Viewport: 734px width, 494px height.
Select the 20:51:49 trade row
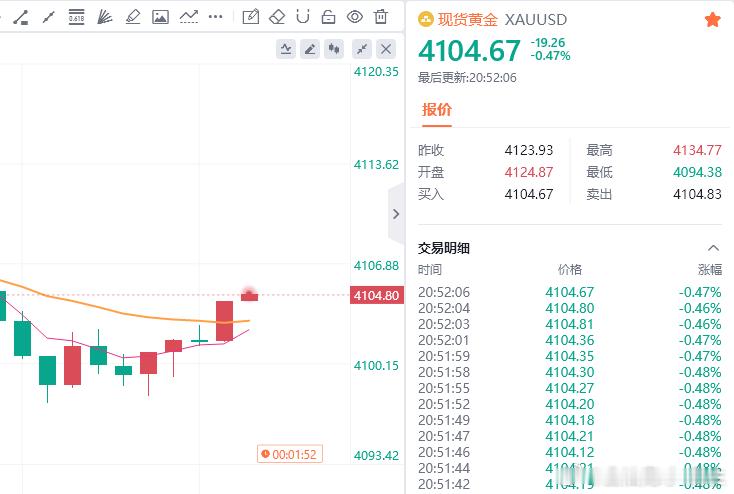pos(570,420)
